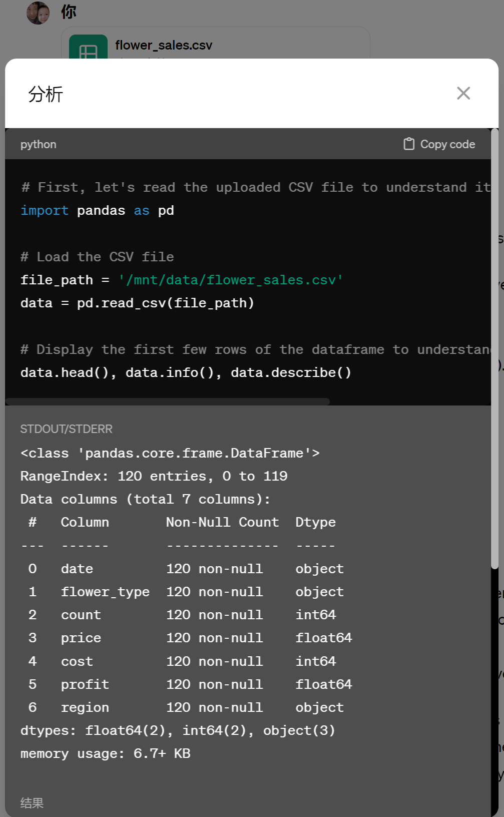This screenshot has height=817, width=504.
Task: Click the '/mnt/data/flower_sales.csv' path string
Action: pyautogui.click(x=231, y=280)
